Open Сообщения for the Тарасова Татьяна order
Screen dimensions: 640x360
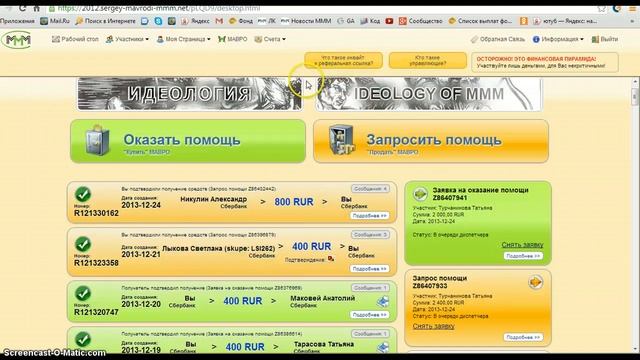[x=370, y=334]
